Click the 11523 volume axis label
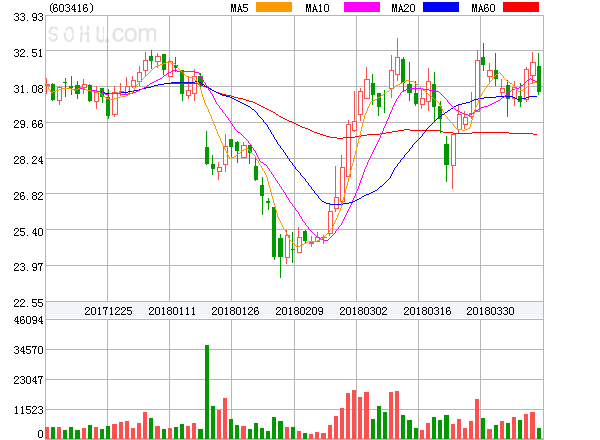 29,410
